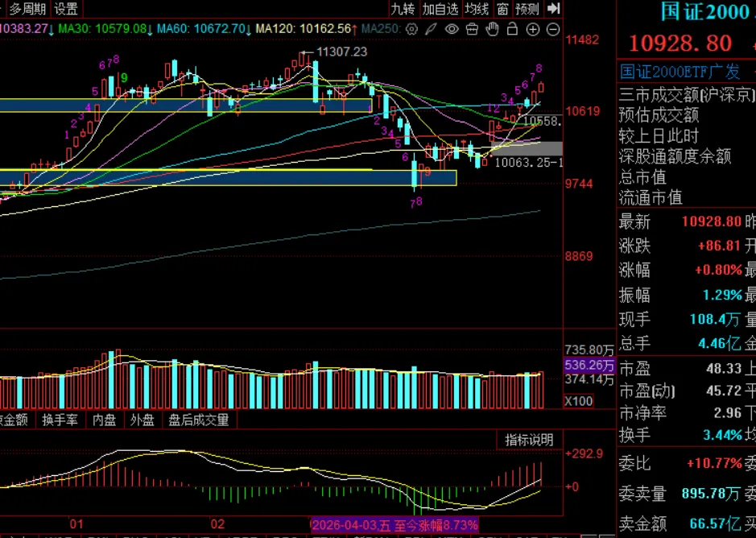Click the +292.9 MACD axis label
This screenshot has width=756, height=538.
[x=584, y=453]
